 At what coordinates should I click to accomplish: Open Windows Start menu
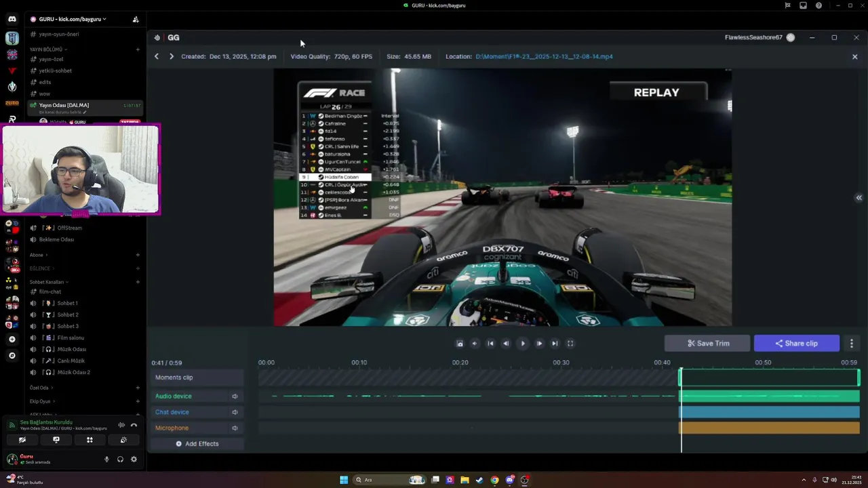coord(344,480)
